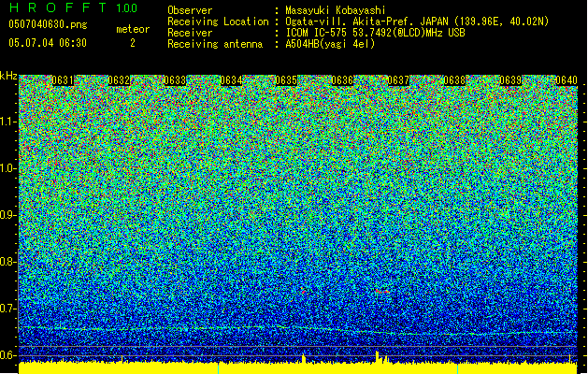Click the 0.8 kHz axis label

(x=8, y=262)
